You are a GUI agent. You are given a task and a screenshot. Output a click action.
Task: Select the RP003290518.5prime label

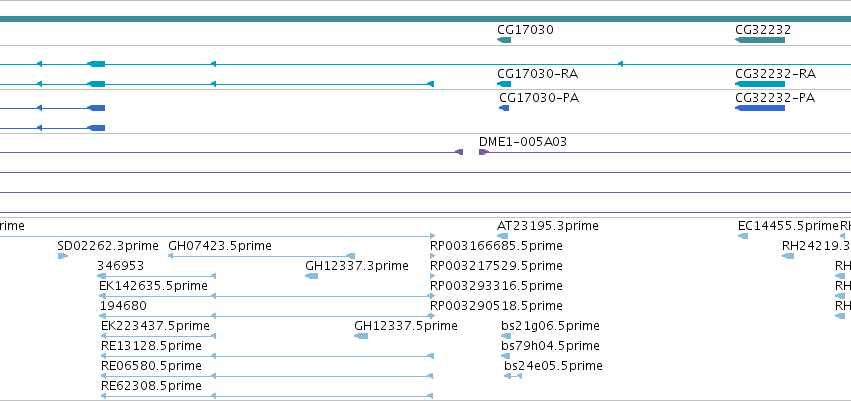pyautogui.click(x=496, y=305)
